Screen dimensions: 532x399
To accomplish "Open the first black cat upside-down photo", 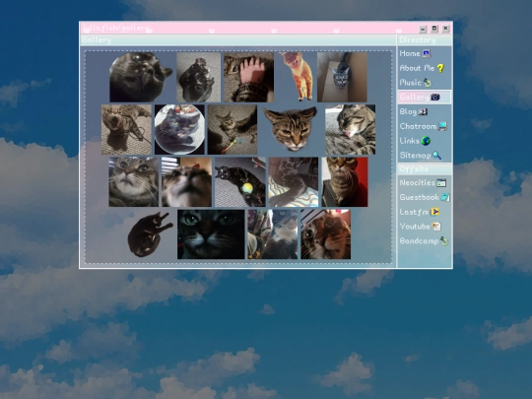I will 141,77.
